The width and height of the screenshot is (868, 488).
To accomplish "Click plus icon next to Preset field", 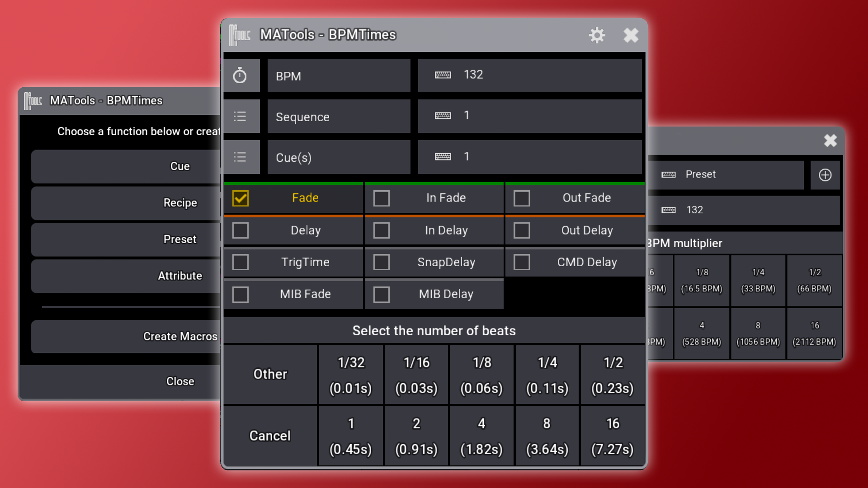I will coord(825,175).
